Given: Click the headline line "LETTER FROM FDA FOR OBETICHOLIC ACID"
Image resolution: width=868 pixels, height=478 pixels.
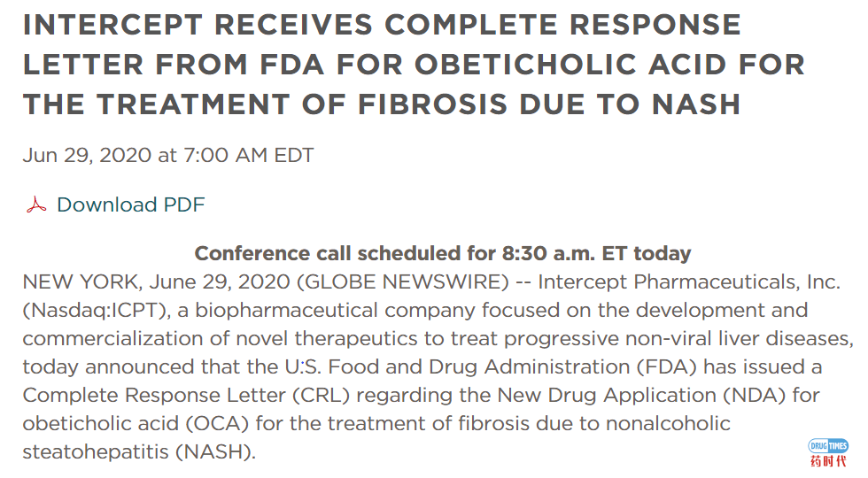Looking at the screenshot, I should (x=414, y=65).
